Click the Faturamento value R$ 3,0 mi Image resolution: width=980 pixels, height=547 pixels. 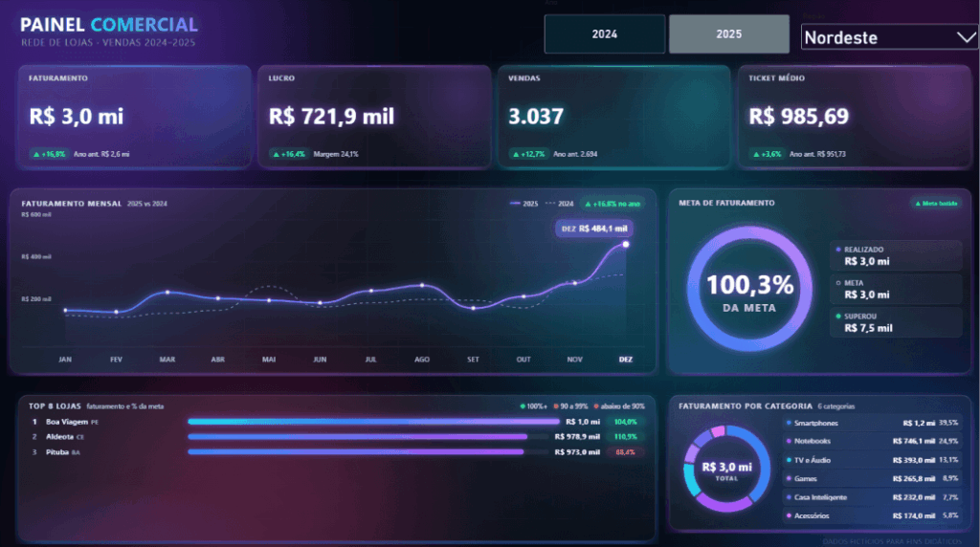(x=77, y=116)
